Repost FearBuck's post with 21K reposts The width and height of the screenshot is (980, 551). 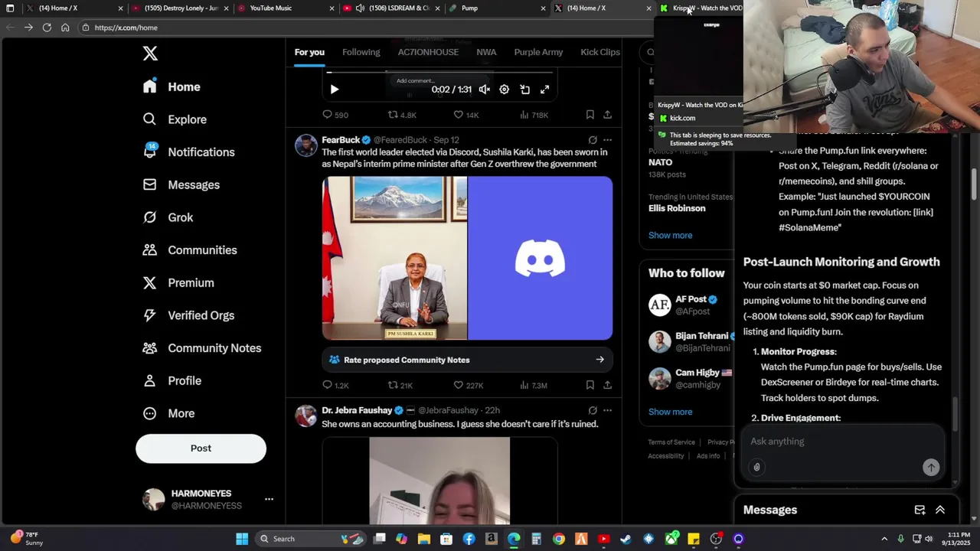400,385
